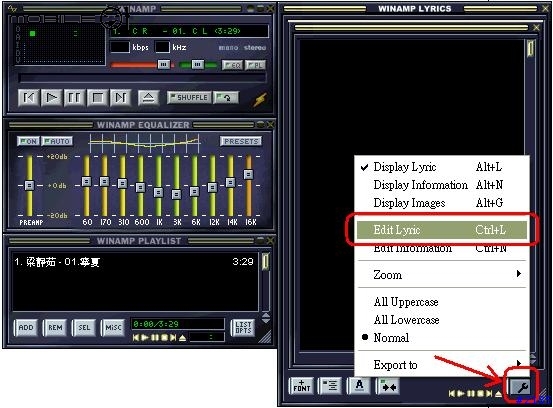Open playlist SEL menu
Screen dimensions: 553x408
point(84,328)
